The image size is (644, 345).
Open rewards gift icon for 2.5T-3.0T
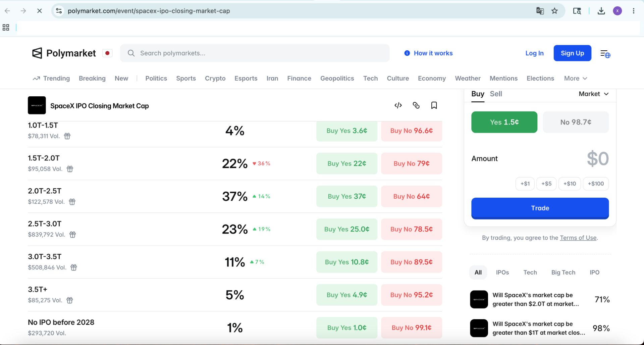72,235
